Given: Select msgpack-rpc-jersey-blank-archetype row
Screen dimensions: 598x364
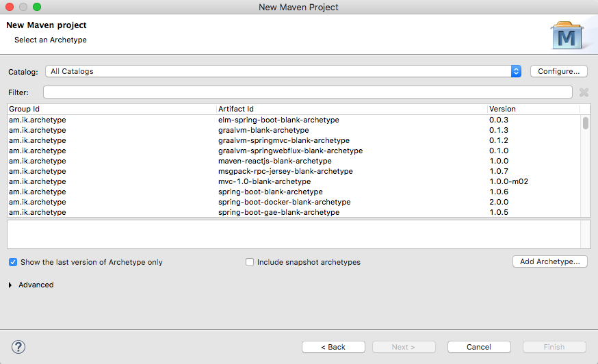Looking at the screenshot, I should [x=294, y=171].
